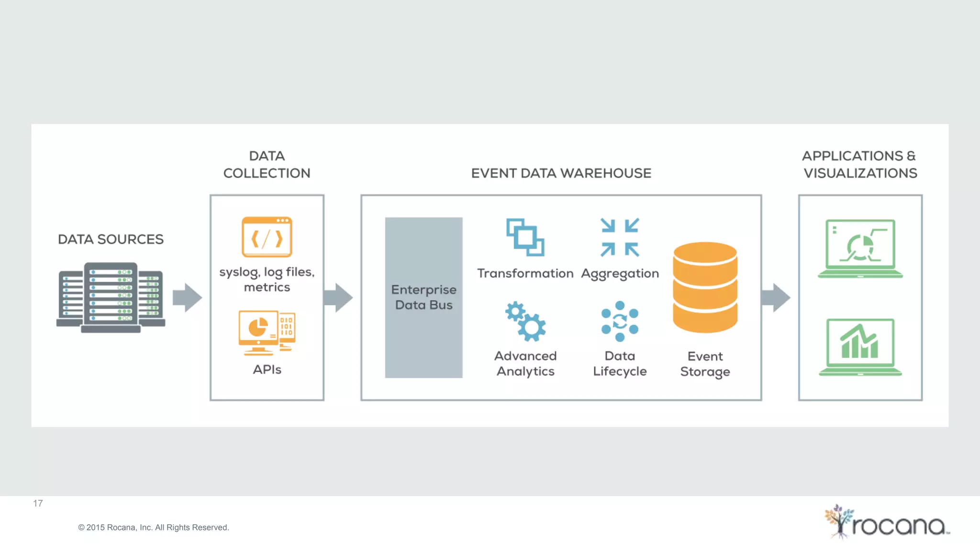Click the Advanced Analytics gears icon
Viewport: 980px width, 551px height.
pyautogui.click(x=525, y=321)
